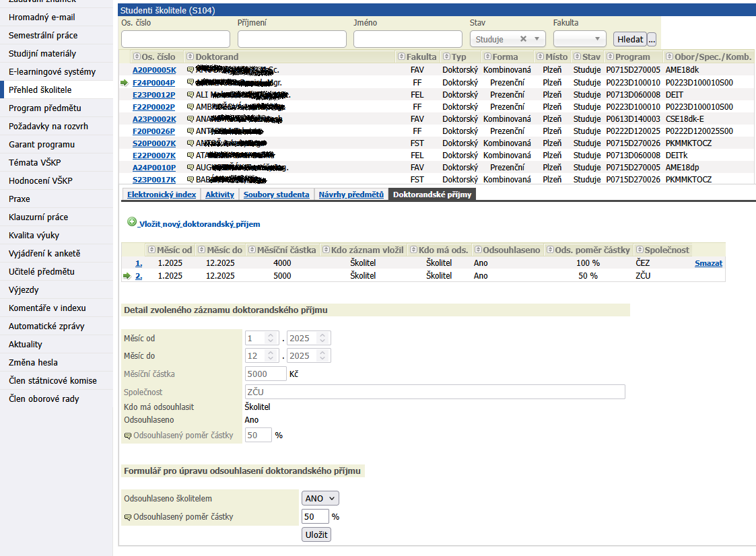Click sort icon on Společnost column header
756x556 pixels.
tap(640, 250)
